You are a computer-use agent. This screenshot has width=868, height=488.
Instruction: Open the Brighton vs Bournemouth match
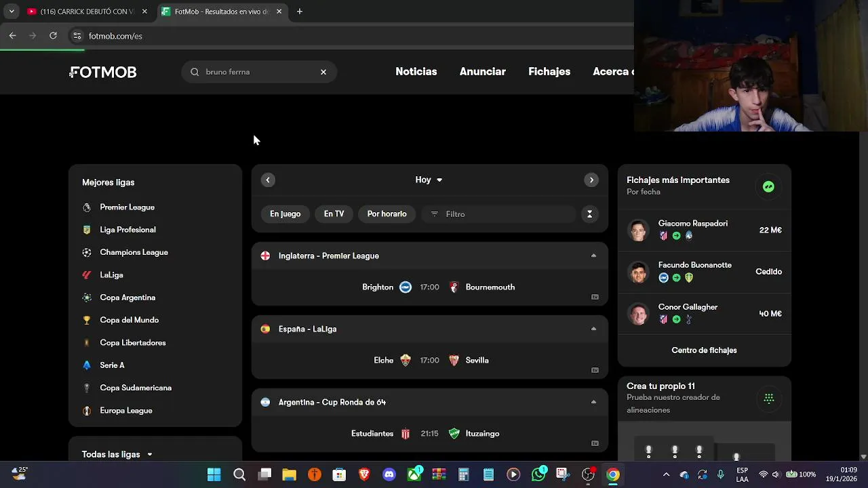click(x=430, y=287)
